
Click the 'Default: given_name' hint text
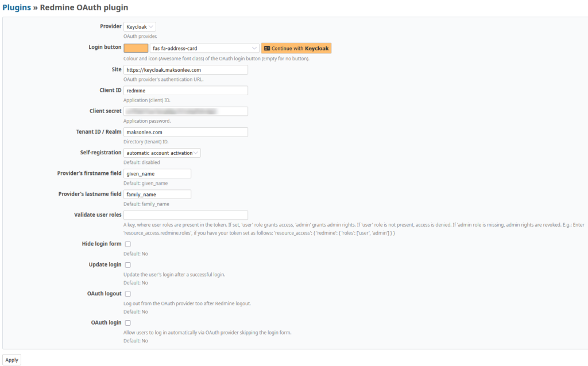coord(146,184)
